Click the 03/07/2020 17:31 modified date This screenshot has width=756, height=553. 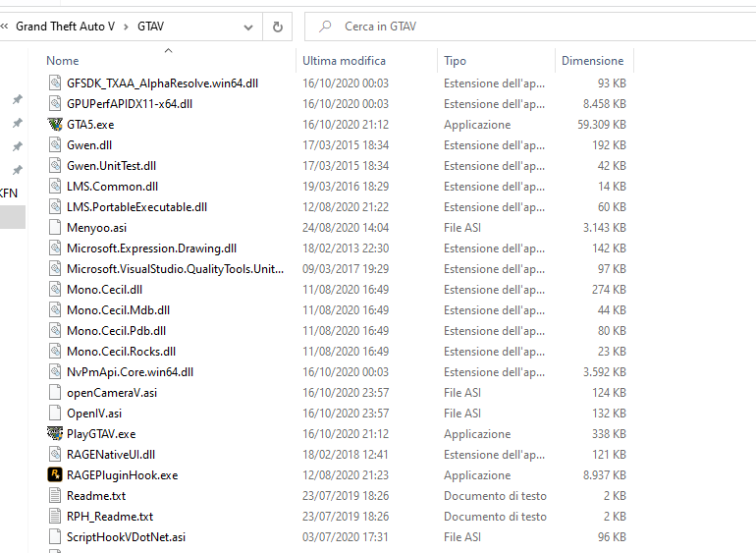[346, 537]
